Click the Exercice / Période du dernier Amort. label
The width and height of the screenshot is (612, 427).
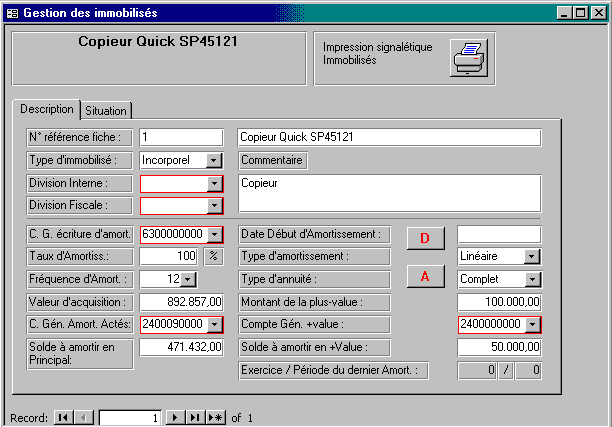click(334, 370)
